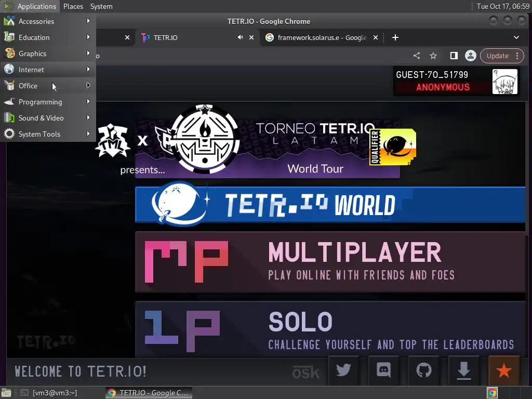Viewport: 532px width, 399px height.
Task: Open the Internet submenu
Action: pos(47,70)
